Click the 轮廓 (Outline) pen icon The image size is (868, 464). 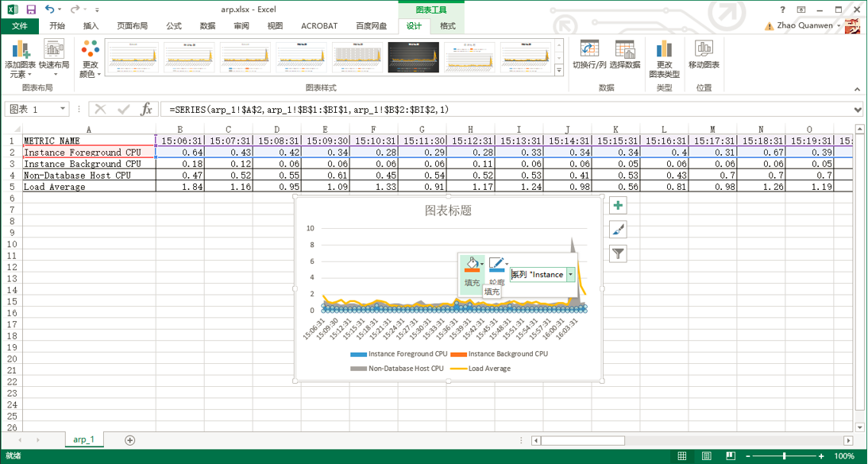click(x=497, y=265)
